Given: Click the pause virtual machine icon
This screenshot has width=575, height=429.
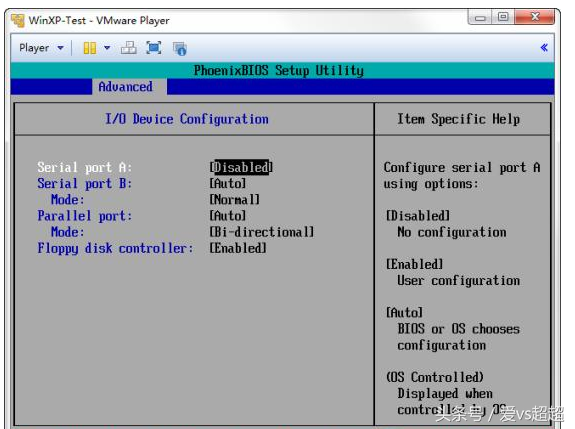Looking at the screenshot, I should 90,48.
